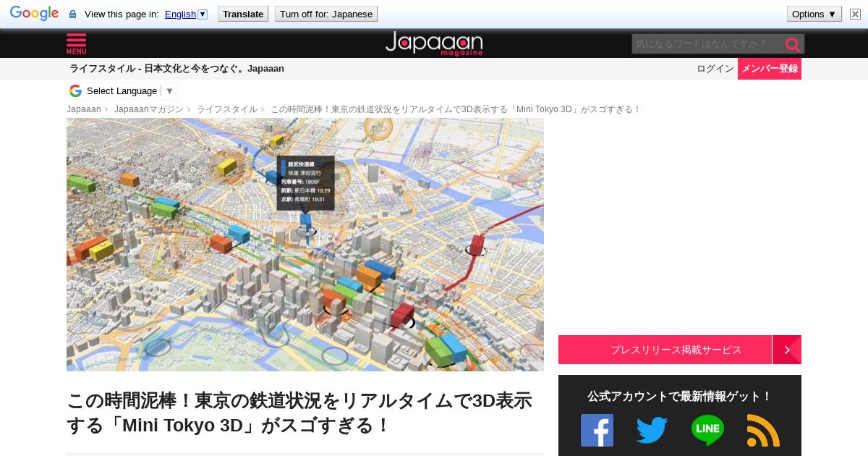Focus the search keyword input field
The height and width of the screenshot is (456, 868).
(706, 44)
